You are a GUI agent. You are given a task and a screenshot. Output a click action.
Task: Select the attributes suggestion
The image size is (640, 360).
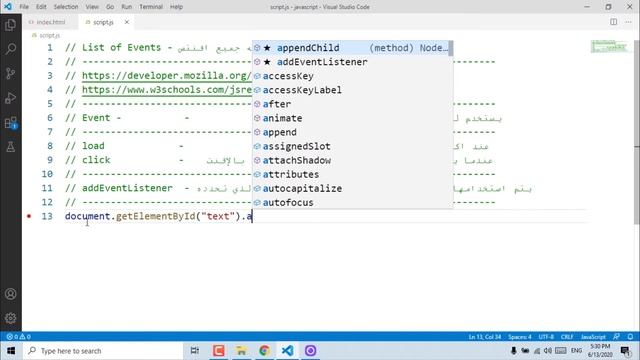(351, 174)
